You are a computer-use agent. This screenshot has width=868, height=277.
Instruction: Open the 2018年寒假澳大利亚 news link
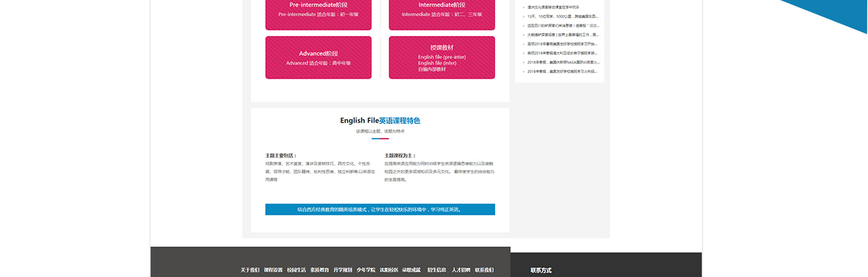[x=563, y=53]
